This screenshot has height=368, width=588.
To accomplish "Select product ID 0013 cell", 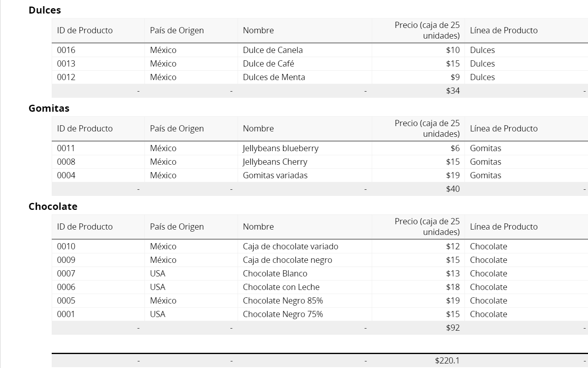I will point(66,64).
